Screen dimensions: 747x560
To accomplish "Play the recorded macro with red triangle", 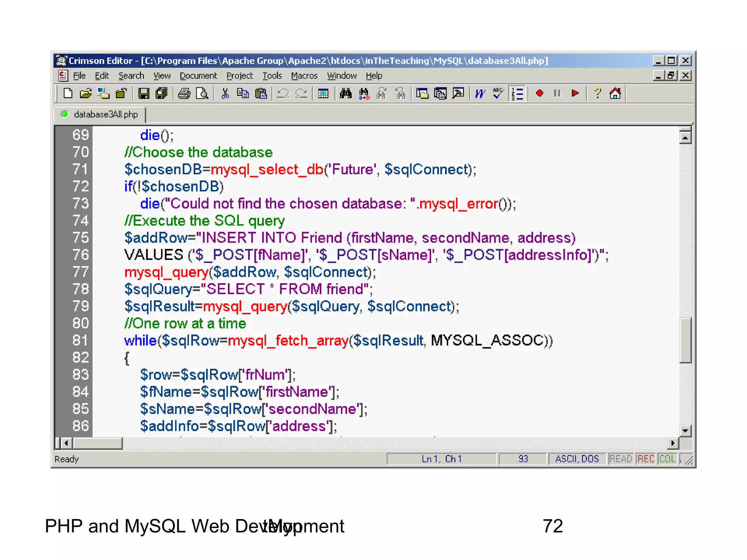I will (x=575, y=94).
